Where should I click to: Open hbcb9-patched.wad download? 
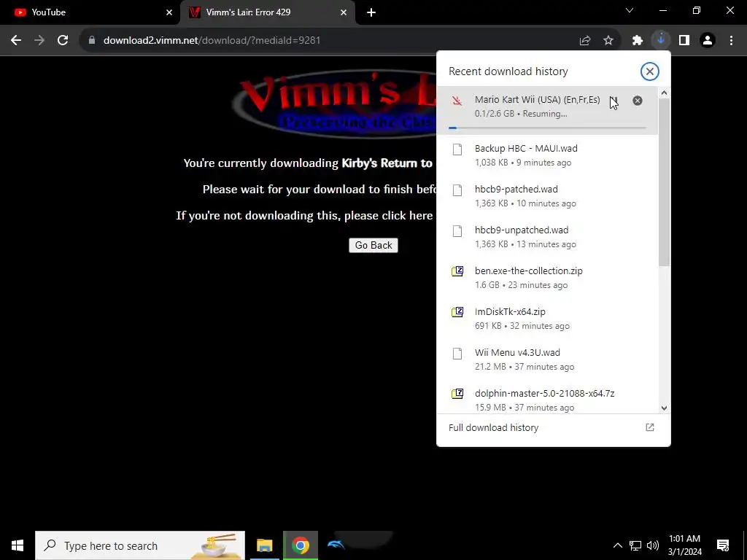point(547,195)
